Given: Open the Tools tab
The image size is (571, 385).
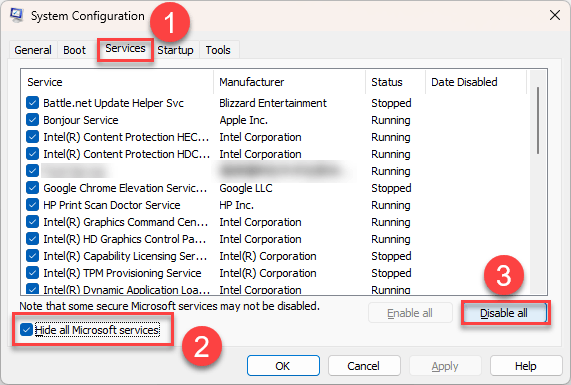Looking at the screenshot, I should 218,50.
